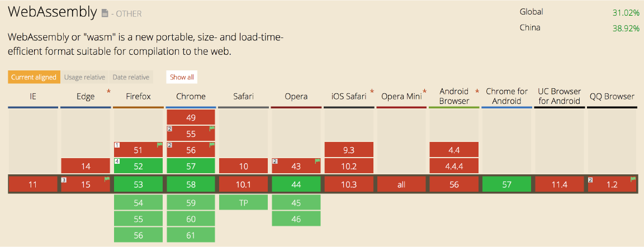Switch to Date relative view

click(x=131, y=77)
